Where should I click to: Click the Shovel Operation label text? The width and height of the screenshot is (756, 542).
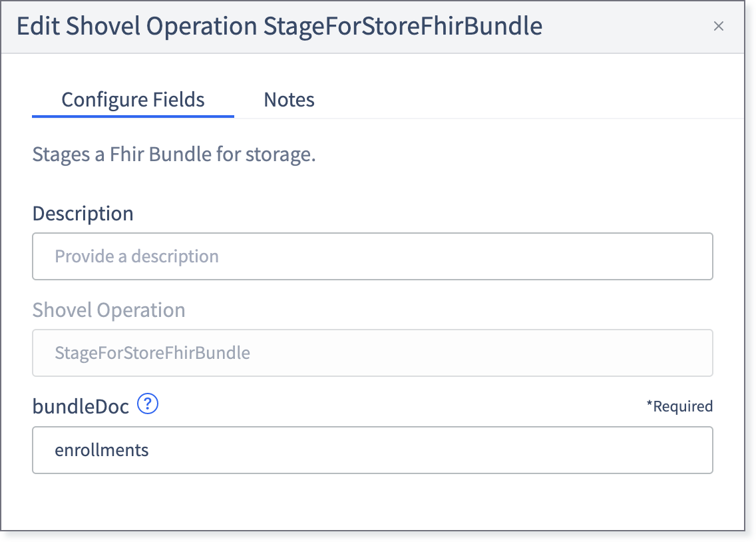click(108, 310)
